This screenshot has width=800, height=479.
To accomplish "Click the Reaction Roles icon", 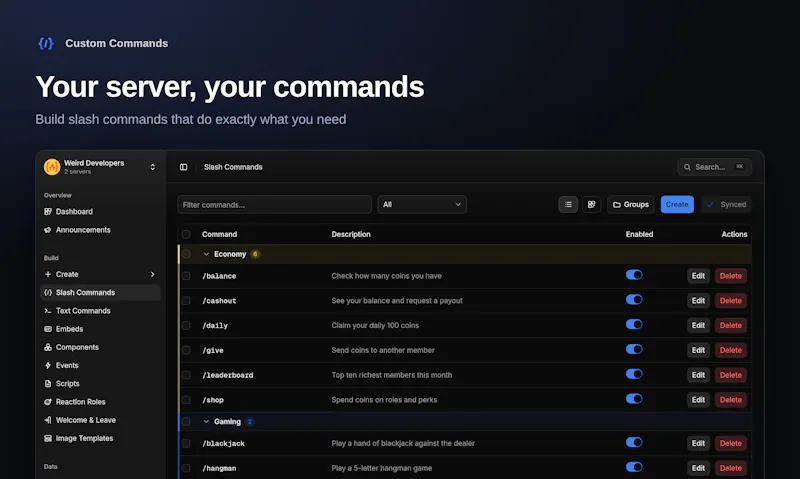I will coord(48,402).
